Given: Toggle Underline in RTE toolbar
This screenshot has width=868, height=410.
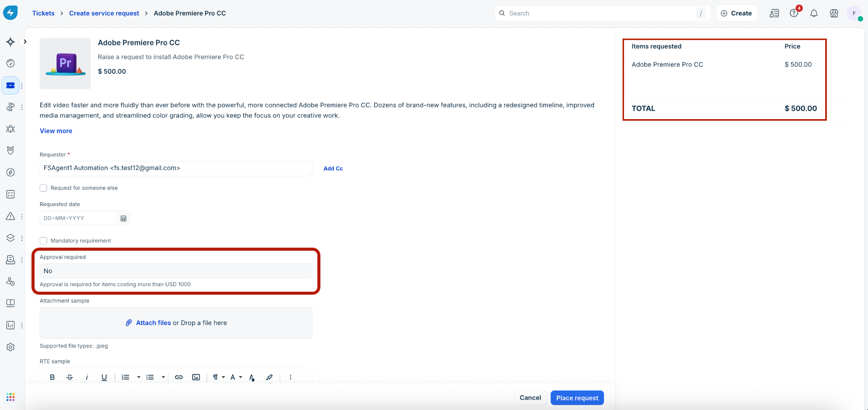Looking at the screenshot, I should point(104,377).
